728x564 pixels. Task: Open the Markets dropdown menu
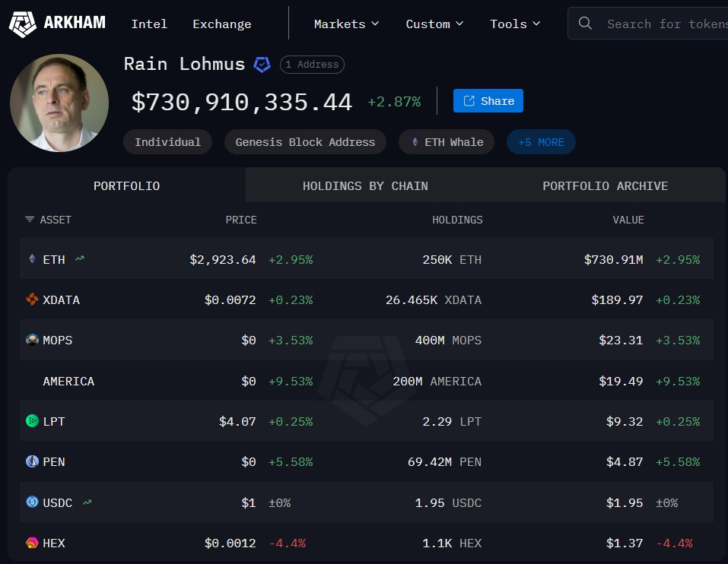point(346,24)
